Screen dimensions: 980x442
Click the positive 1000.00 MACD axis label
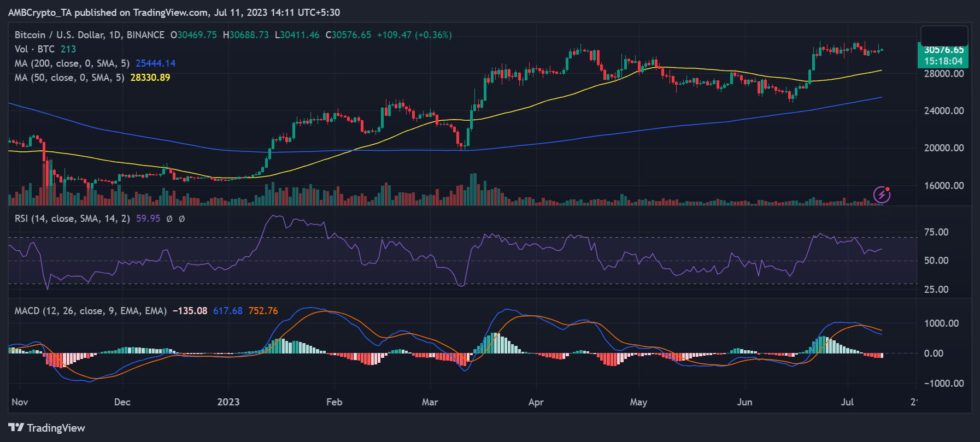[x=941, y=323]
